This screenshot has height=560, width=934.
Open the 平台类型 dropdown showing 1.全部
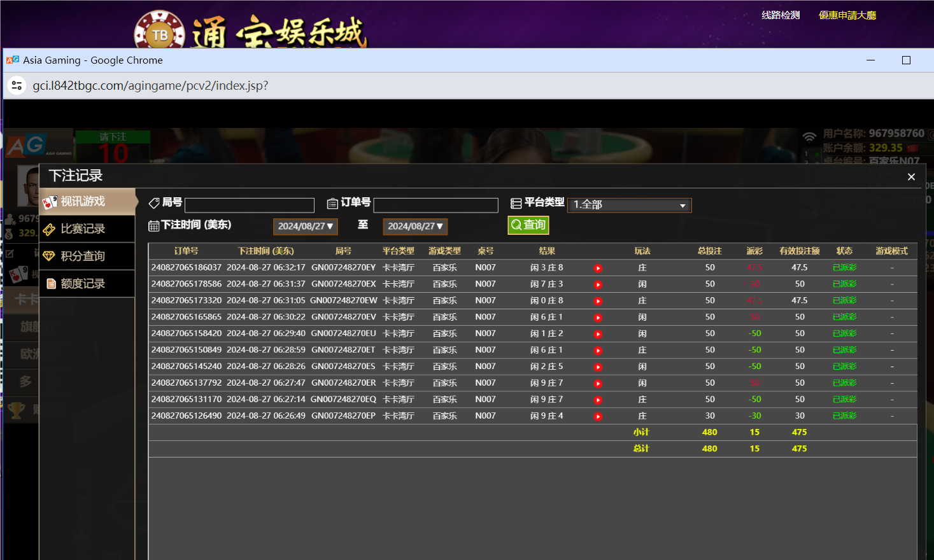(x=629, y=205)
